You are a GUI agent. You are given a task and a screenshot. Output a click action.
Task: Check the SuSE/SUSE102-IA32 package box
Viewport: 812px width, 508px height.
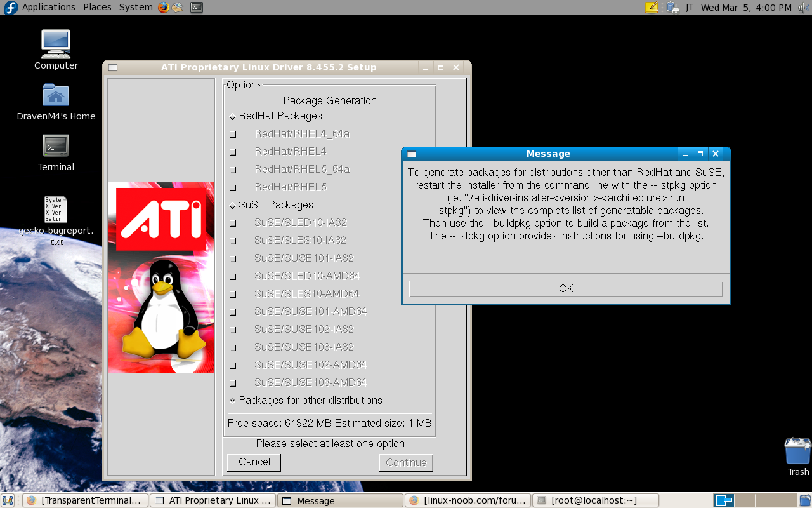(233, 330)
